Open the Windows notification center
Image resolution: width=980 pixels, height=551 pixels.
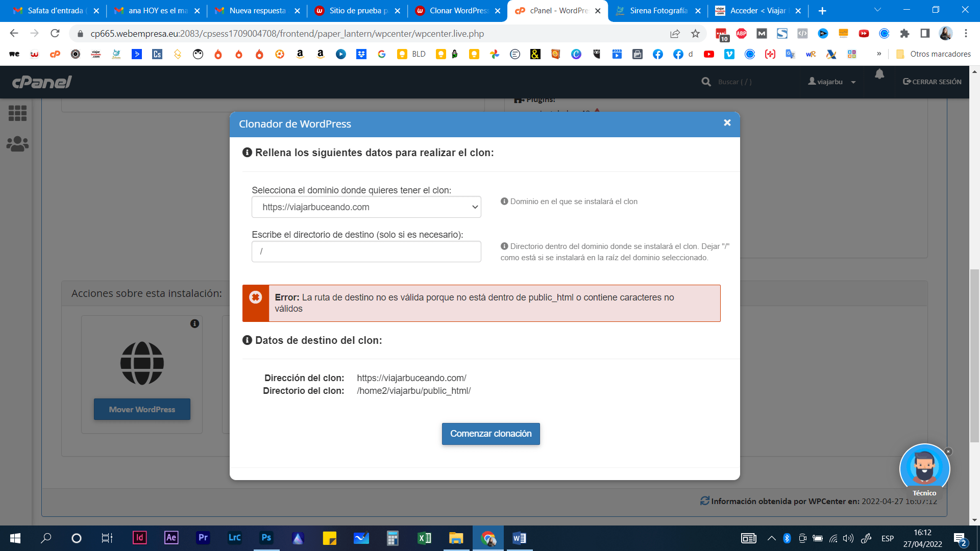(960, 538)
